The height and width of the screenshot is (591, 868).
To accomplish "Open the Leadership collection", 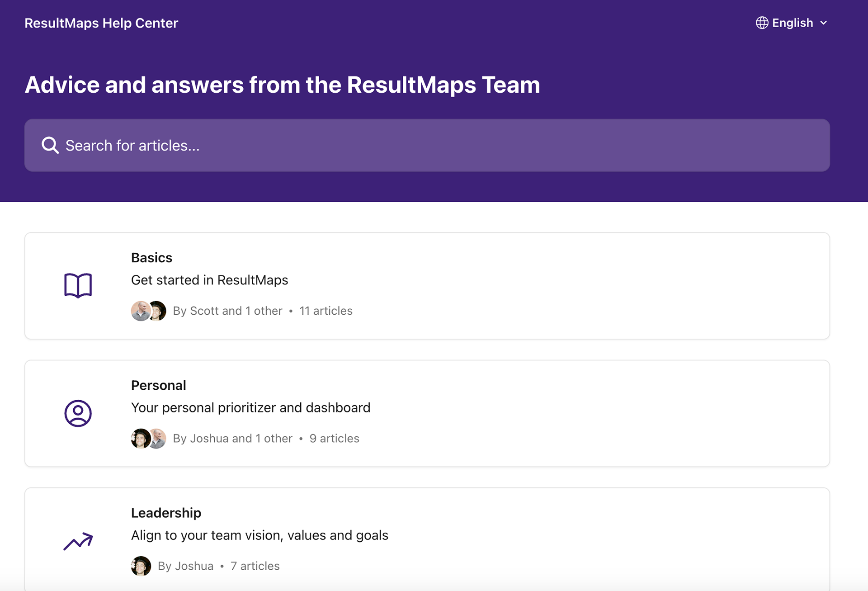I will [x=427, y=539].
